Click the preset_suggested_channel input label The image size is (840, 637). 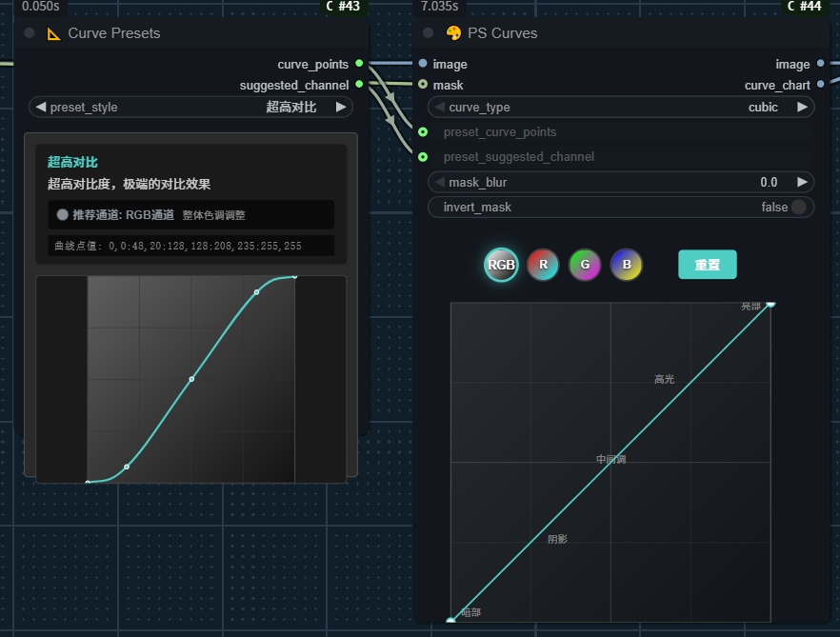[518, 156]
